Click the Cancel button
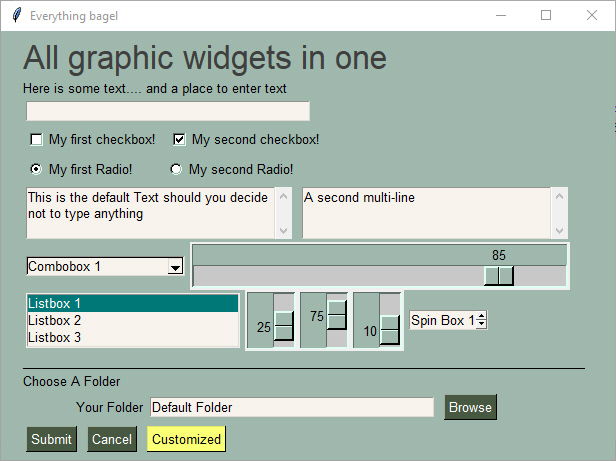 [x=112, y=439]
